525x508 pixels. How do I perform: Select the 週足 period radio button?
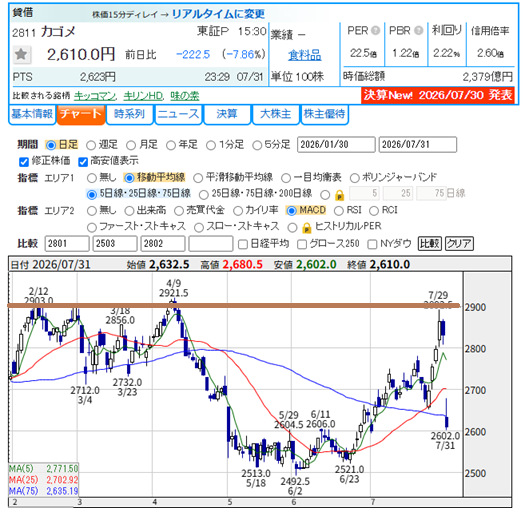click(91, 145)
